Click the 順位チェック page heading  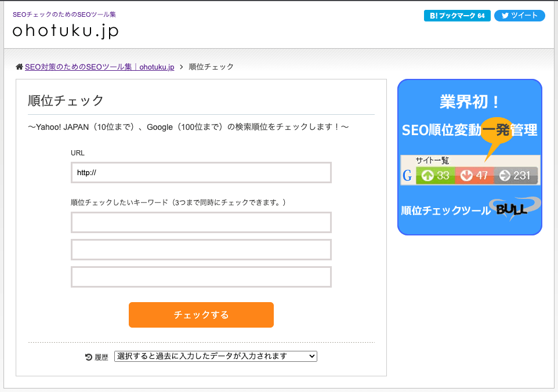tap(66, 100)
